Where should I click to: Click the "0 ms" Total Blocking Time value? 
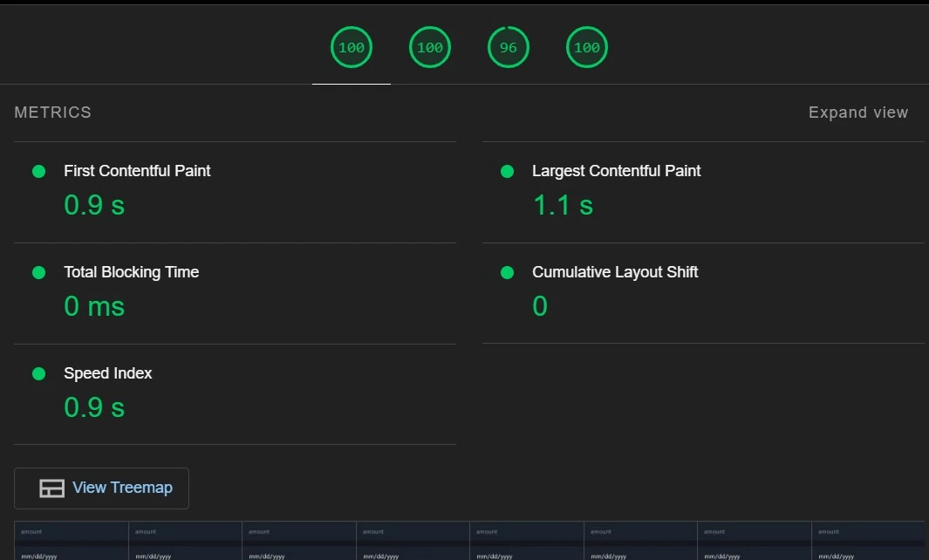coord(94,306)
